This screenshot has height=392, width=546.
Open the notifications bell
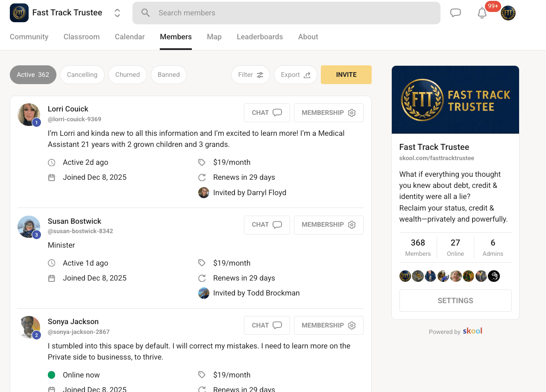click(482, 13)
